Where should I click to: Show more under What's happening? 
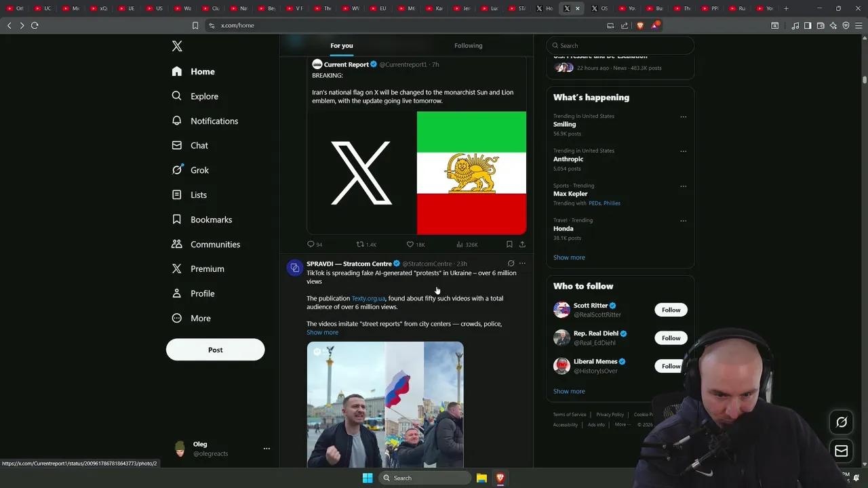(569, 258)
